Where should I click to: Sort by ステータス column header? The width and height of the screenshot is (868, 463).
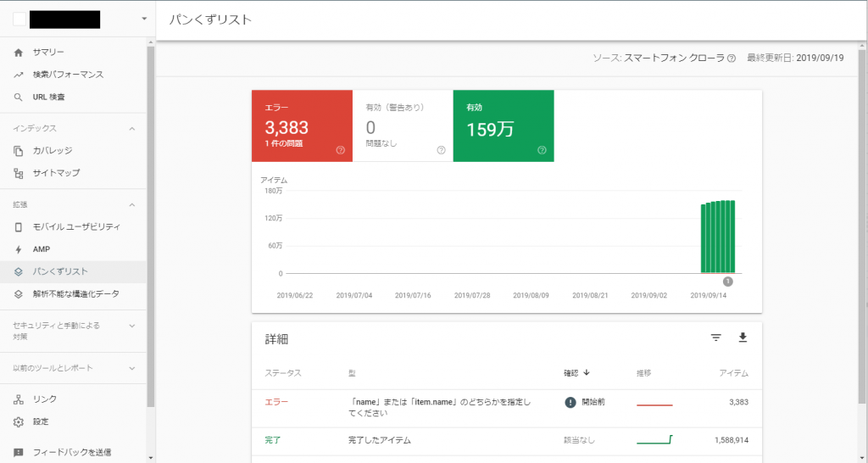pos(283,373)
